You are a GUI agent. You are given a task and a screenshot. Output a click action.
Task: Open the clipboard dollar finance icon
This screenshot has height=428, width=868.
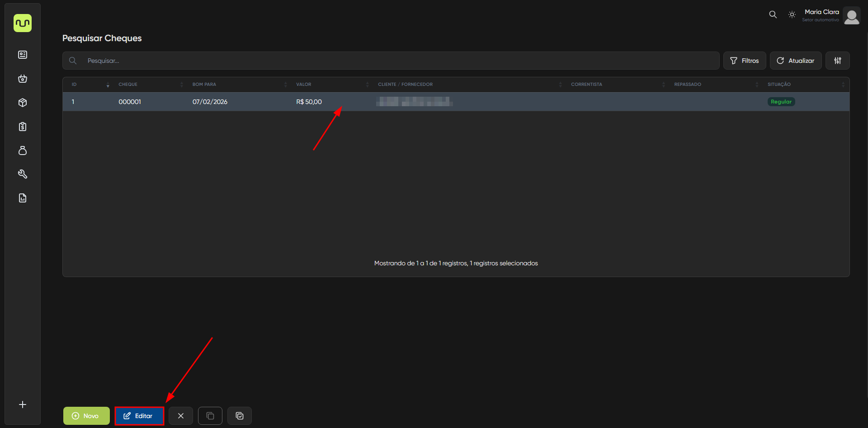23,127
